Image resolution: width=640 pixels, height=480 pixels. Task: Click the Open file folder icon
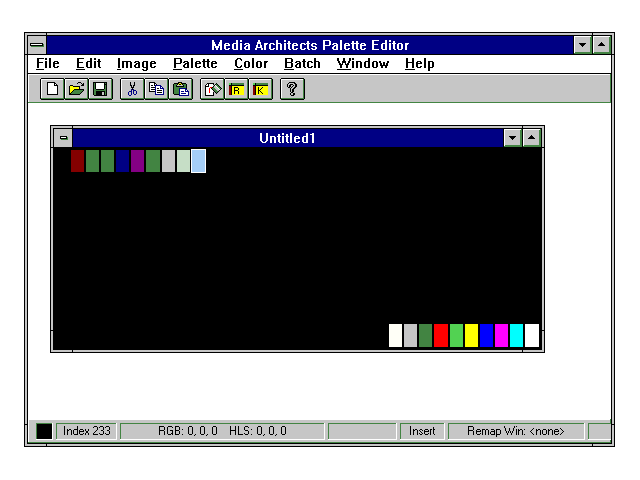pyautogui.click(x=76, y=89)
